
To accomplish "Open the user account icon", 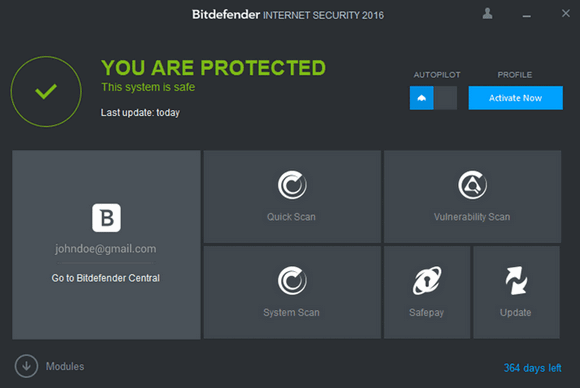I will click(x=488, y=14).
